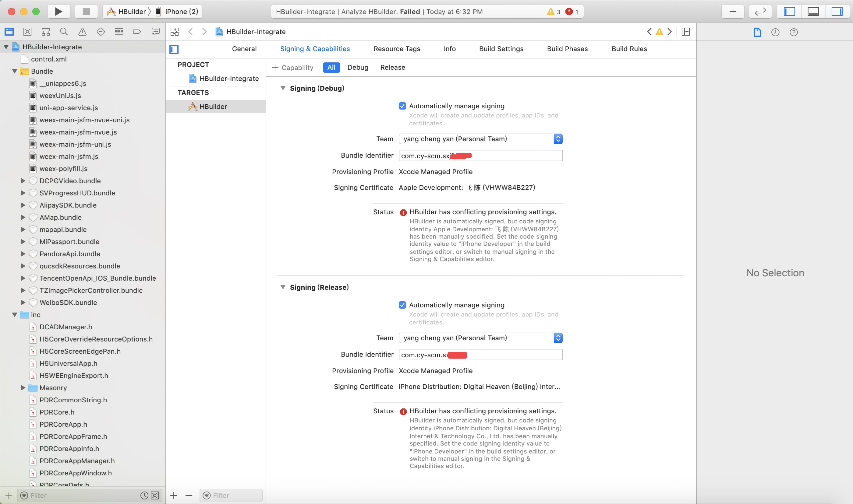853x504 pixels.
Task: Open the Library with plus button
Action: (733, 12)
